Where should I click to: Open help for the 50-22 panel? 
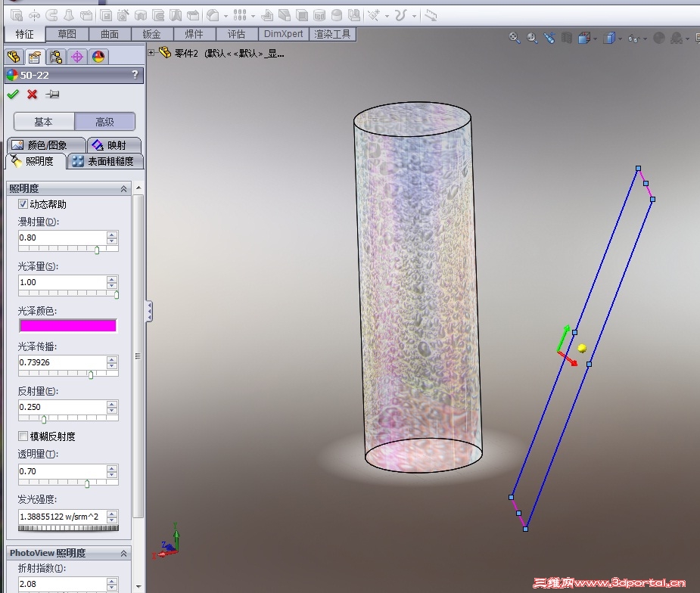point(135,75)
